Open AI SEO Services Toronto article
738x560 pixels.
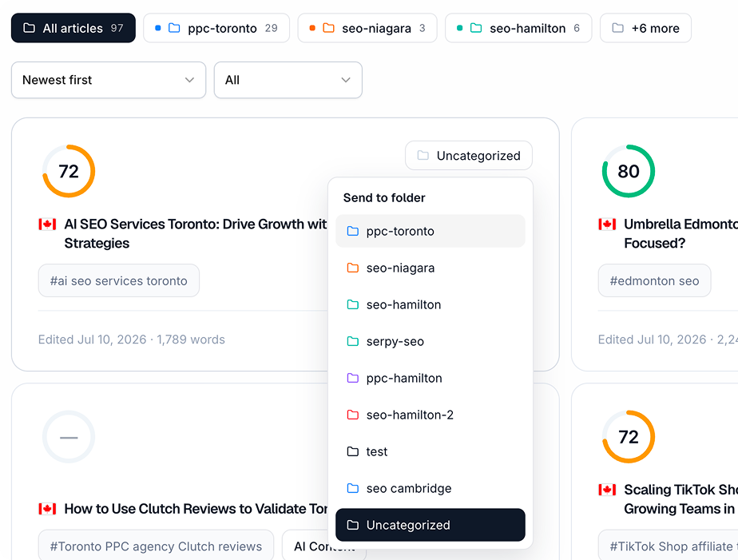[196, 233]
